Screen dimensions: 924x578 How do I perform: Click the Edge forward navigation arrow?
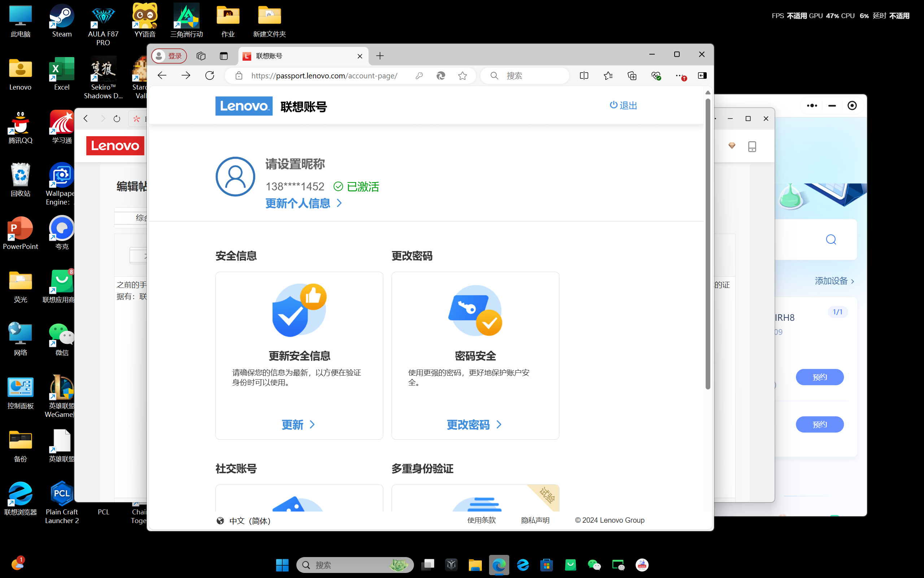pyautogui.click(x=186, y=76)
